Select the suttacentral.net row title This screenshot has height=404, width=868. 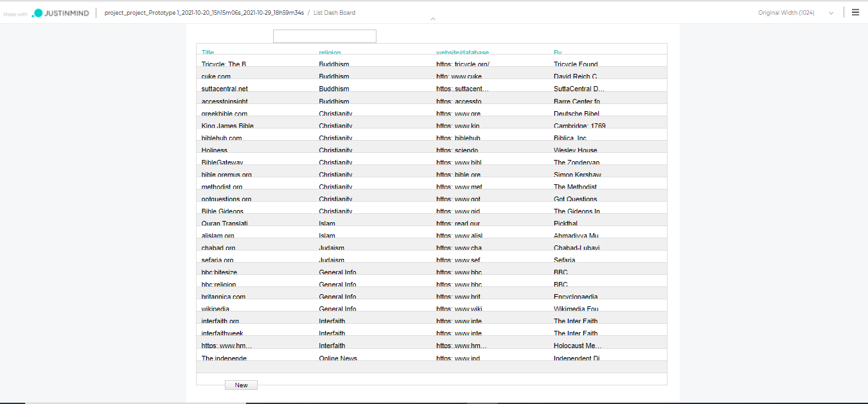point(224,89)
